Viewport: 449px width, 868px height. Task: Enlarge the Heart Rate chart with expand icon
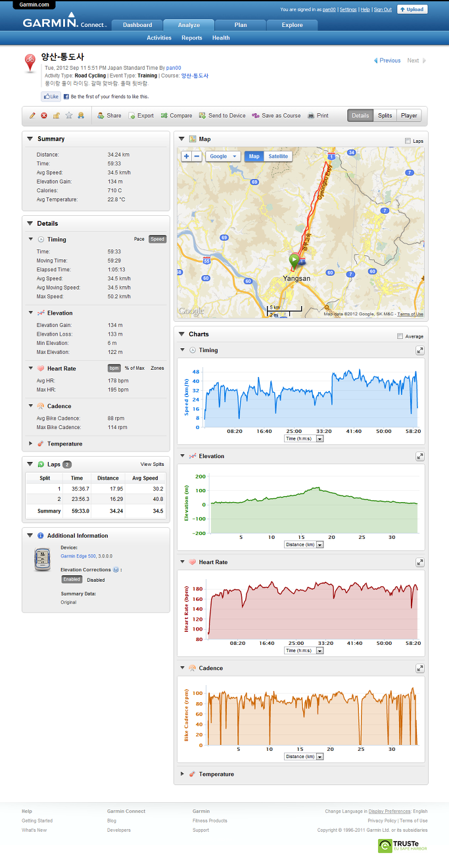click(x=419, y=562)
